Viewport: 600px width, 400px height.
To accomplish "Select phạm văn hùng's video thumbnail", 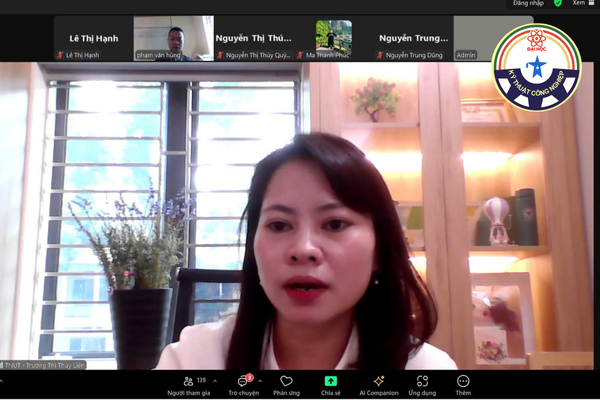I will pyautogui.click(x=173, y=38).
